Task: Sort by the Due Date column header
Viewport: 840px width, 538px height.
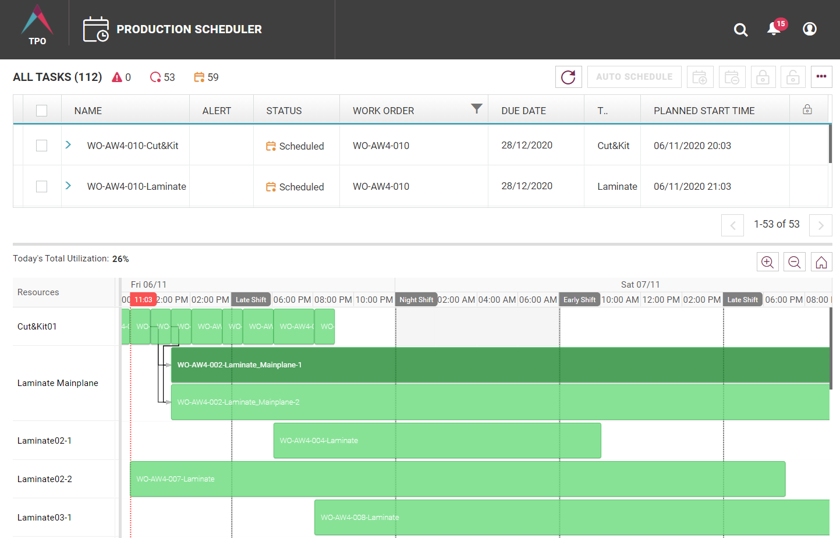Action: (523, 111)
